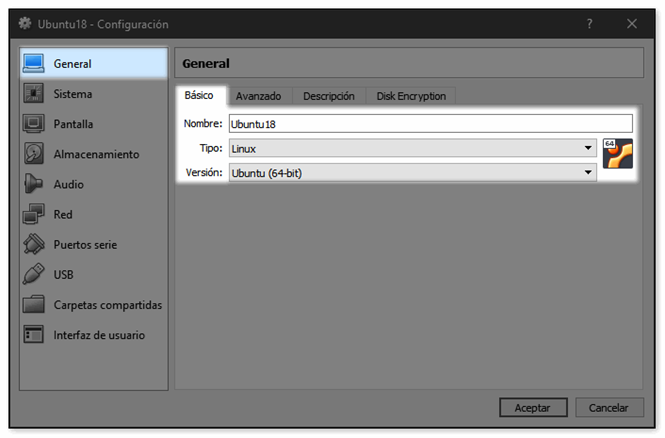
Task: Switch to the Avanzado tab
Action: [258, 96]
